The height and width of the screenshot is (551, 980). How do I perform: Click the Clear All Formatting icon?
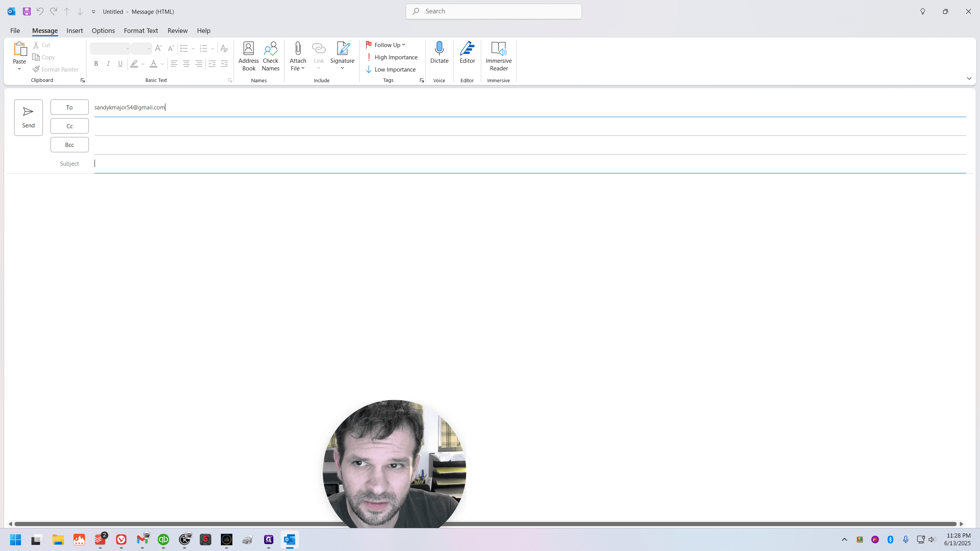point(224,49)
